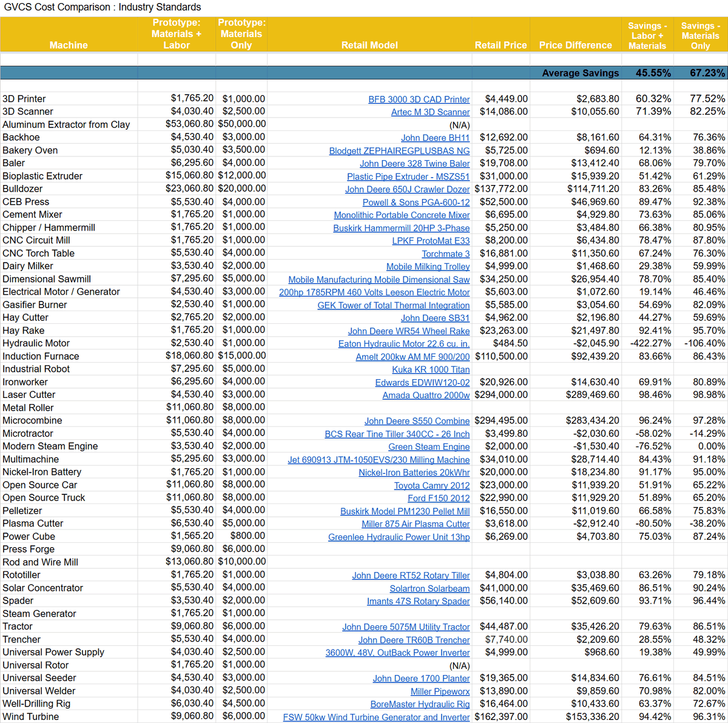This screenshot has width=728, height=723.
Task: Click the 45.55% average savings cell
Action: click(653, 73)
